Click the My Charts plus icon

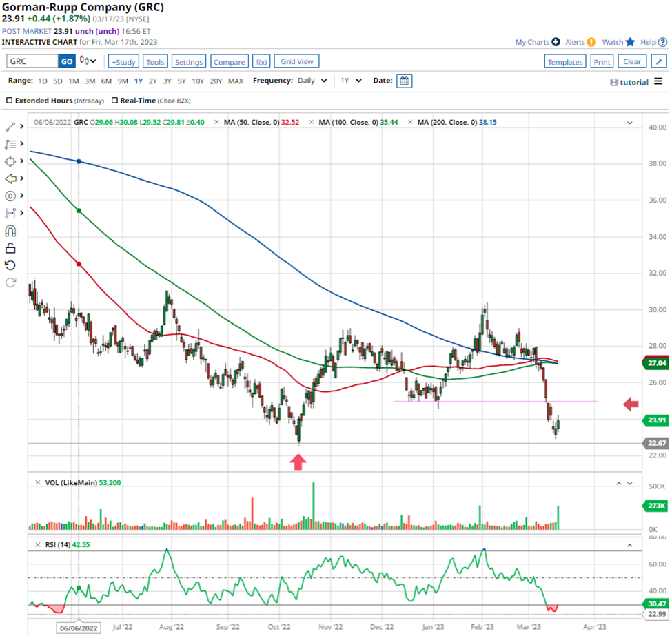point(556,42)
